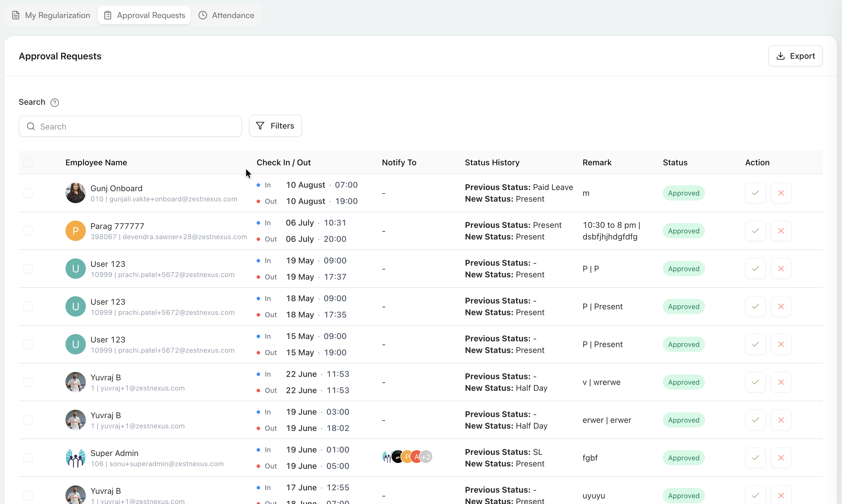Approve User 123's 19 May request
Image resolution: width=842 pixels, height=504 pixels.
click(x=755, y=269)
